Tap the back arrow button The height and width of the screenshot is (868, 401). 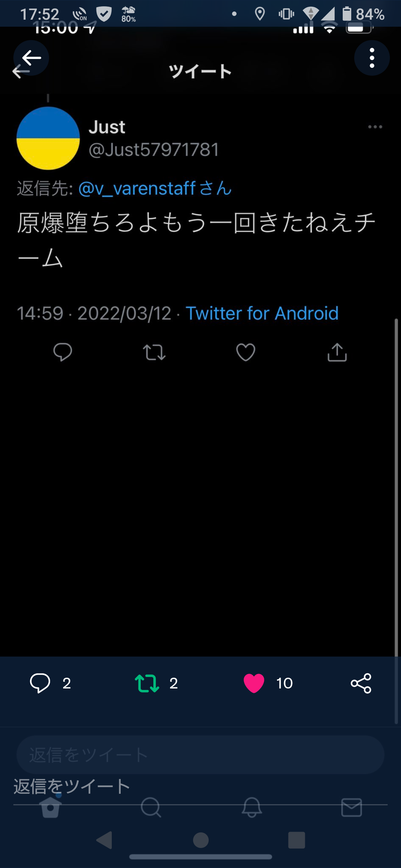pyautogui.click(x=31, y=58)
